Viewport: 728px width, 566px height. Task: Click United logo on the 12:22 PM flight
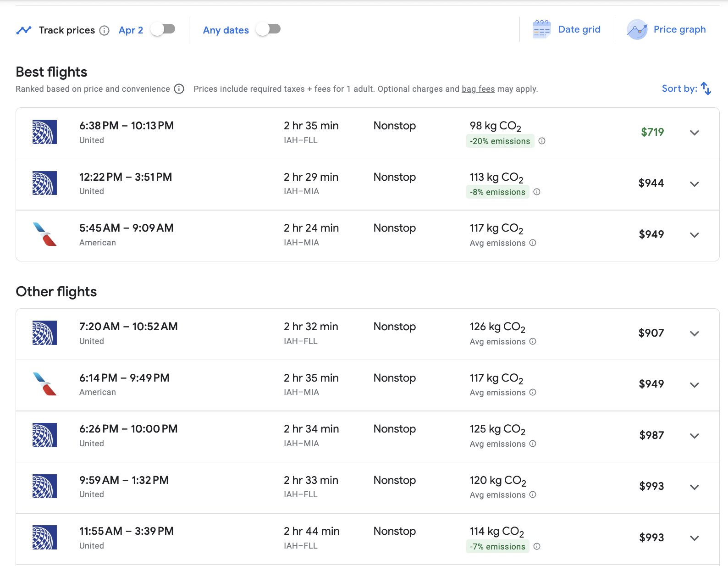pyautogui.click(x=44, y=183)
